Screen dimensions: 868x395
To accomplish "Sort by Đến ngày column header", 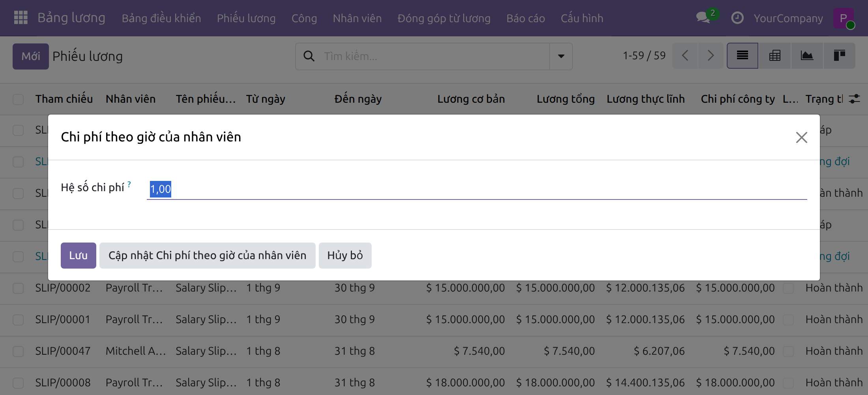I will coord(358,99).
